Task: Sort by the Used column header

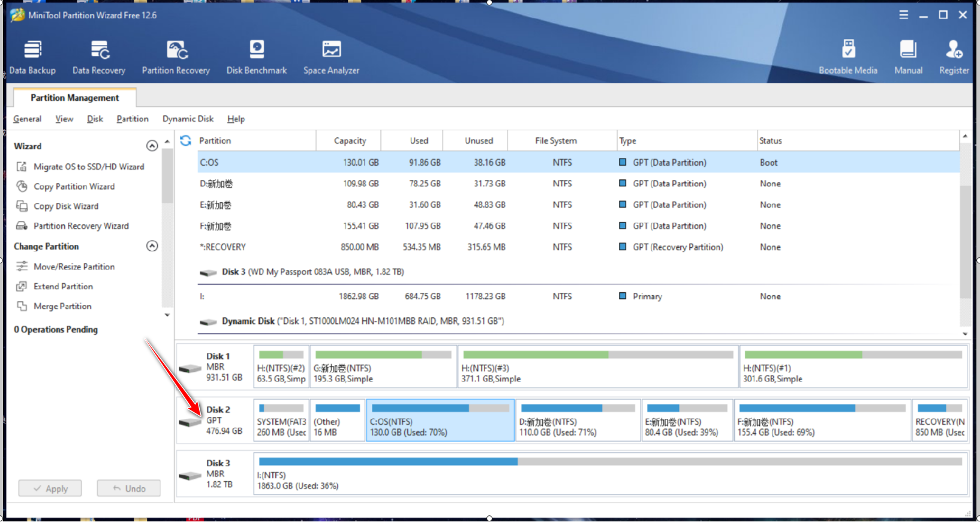Action: click(x=412, y=140)
